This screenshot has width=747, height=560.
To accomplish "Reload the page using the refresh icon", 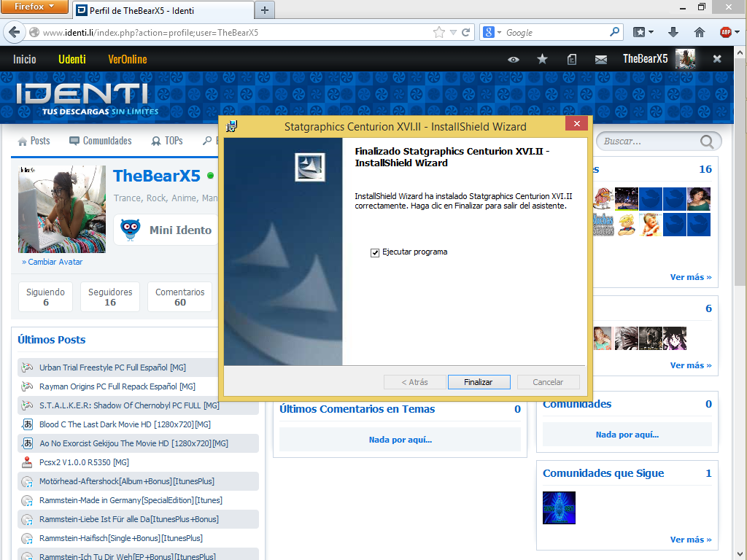I will click(466, 32).
